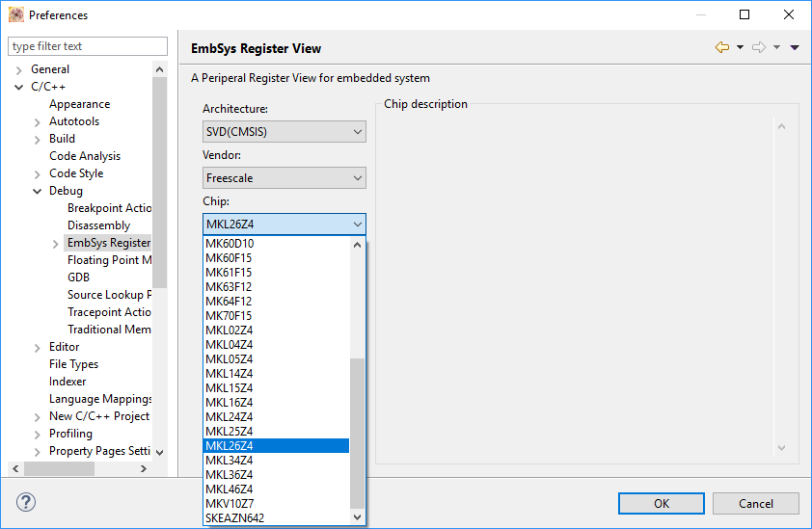Image resolution: width=812 pixels, height=529 pixels.
Task: Click the help question mark icon
Action: coord(26,503)
